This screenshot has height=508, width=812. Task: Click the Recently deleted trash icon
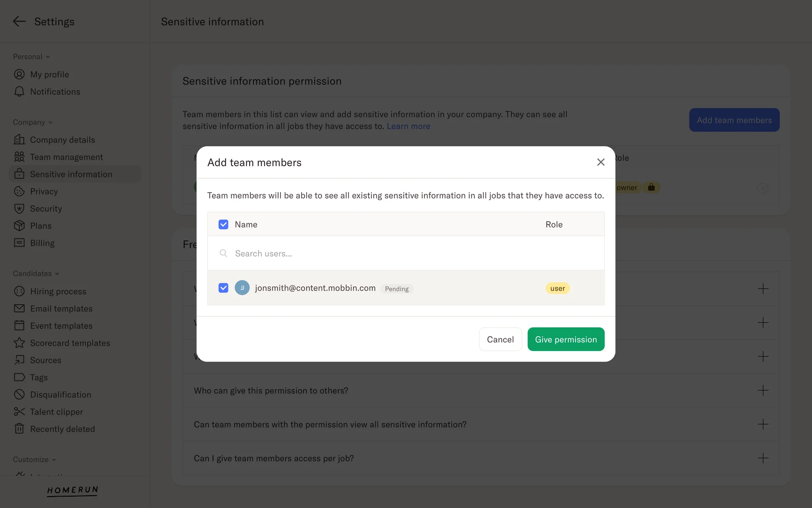19,429
